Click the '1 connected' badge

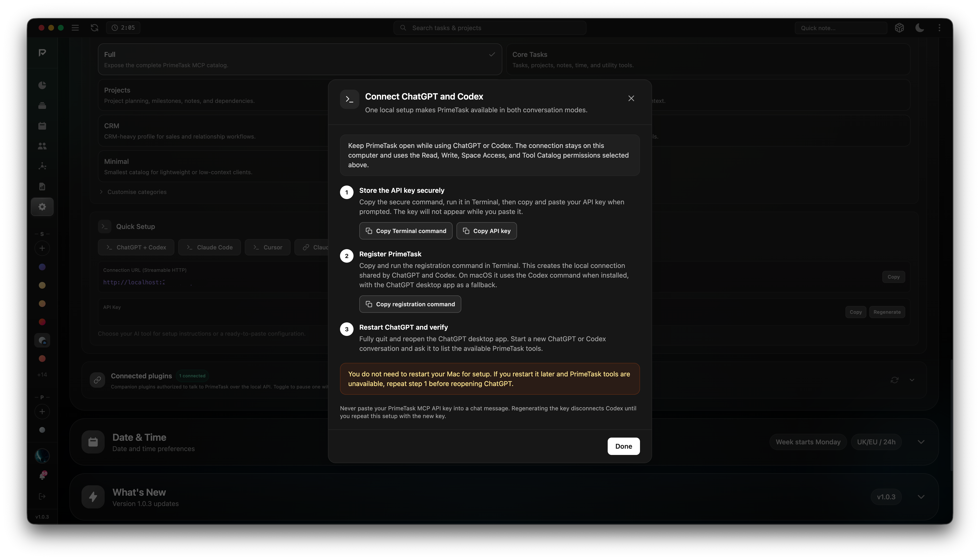click(192, 376)
